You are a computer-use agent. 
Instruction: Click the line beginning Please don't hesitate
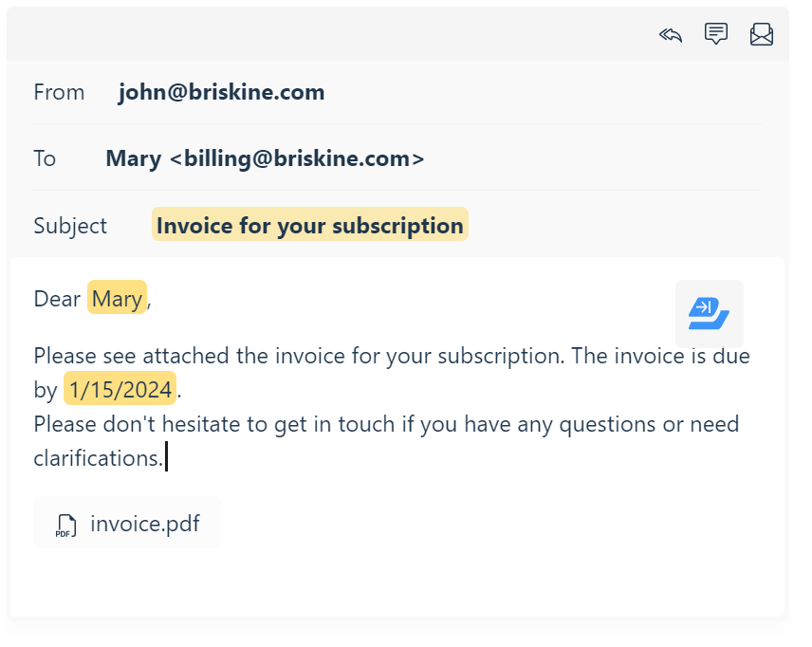coord(386,441)
